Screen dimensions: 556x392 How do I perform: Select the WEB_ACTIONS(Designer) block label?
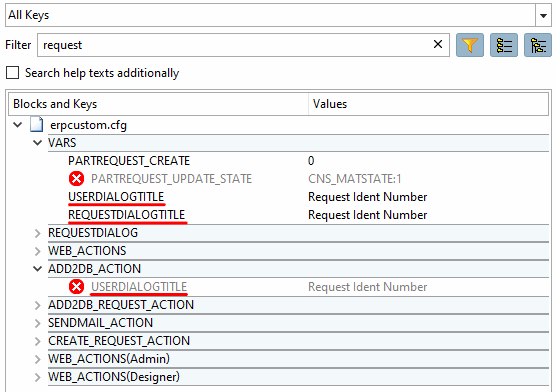pyautogui.click(x=114, y=377)
